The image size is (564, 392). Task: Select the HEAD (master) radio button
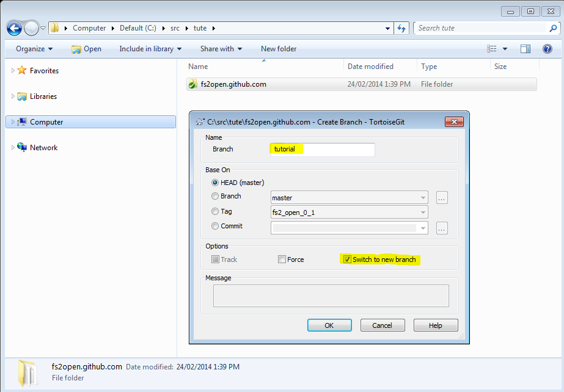215,183
